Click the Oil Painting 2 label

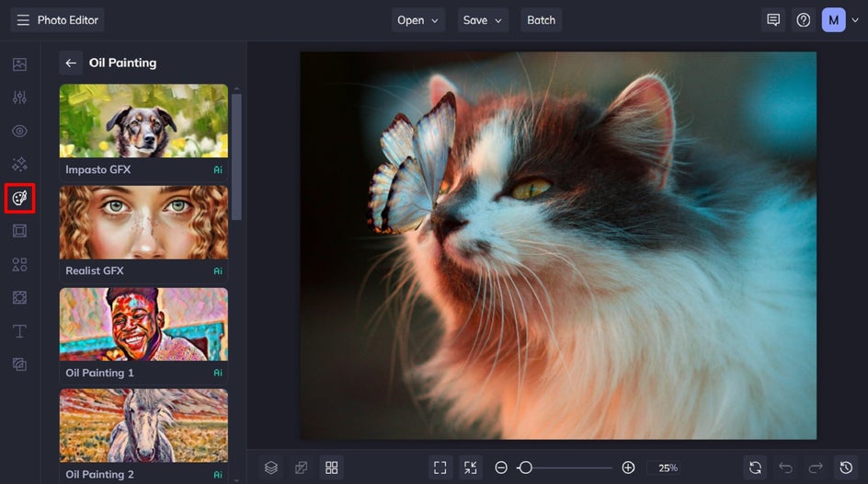(99, 475)
